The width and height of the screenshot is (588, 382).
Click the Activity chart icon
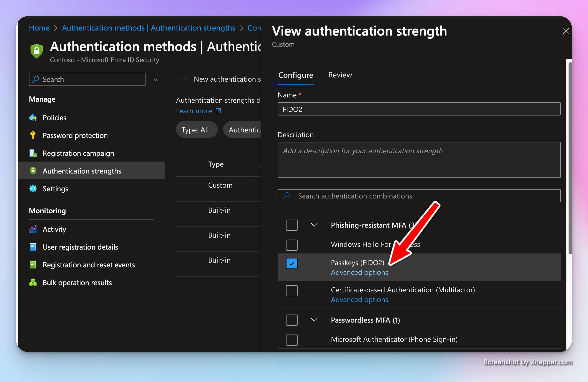(33, 229)
